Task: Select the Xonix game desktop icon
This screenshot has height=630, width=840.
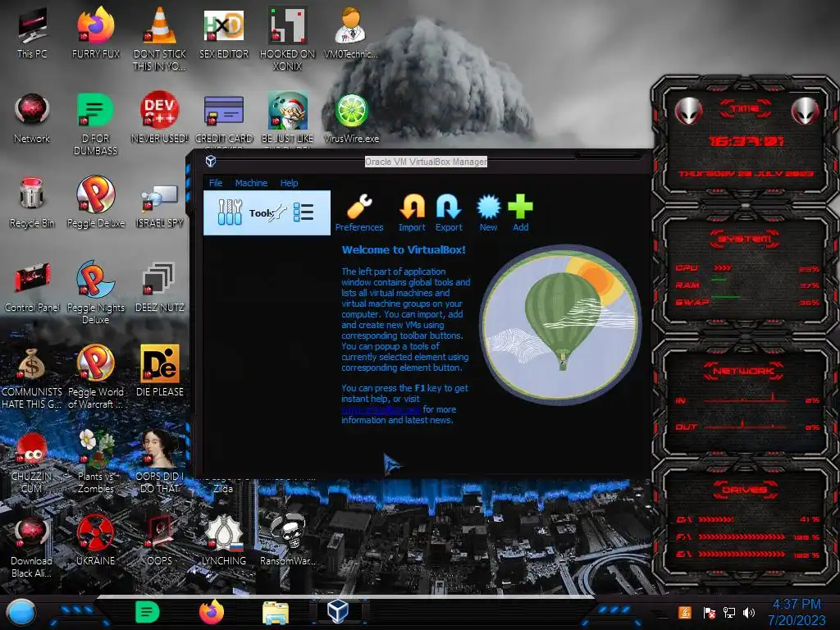Action: point(288,39)
